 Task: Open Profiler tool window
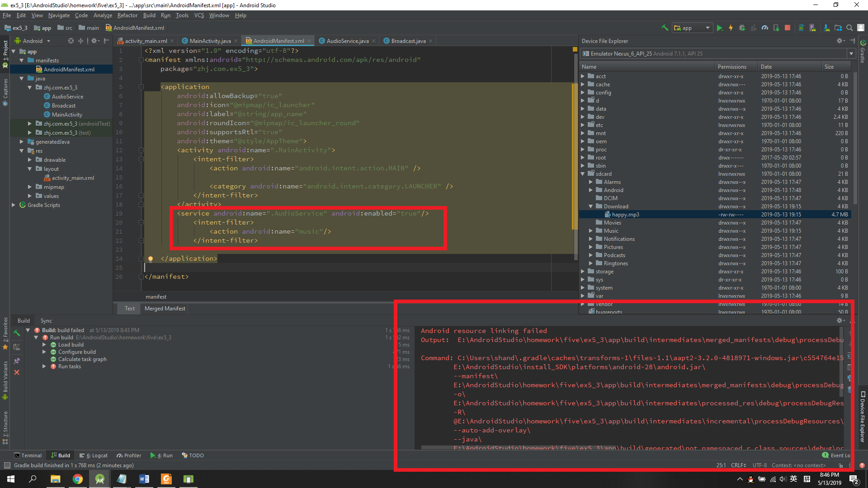pos(129,455)
